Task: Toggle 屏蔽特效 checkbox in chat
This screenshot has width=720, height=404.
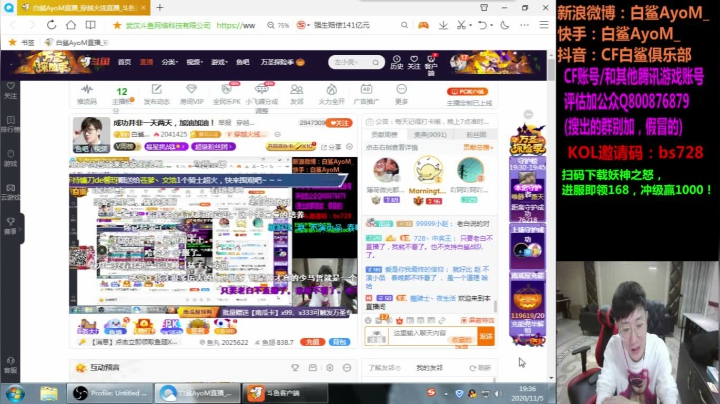Action: coord(478,320)
